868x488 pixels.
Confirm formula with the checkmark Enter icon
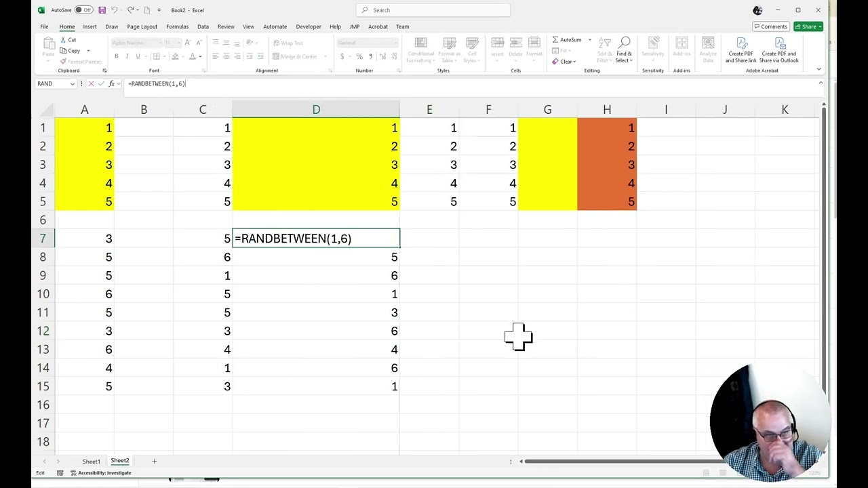[x=101, y=84]
